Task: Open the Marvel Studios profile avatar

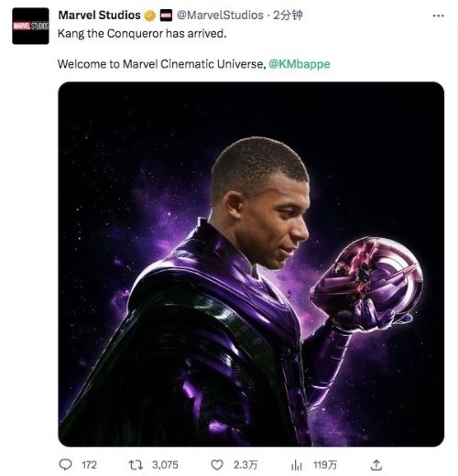Action: coord(30,27)
